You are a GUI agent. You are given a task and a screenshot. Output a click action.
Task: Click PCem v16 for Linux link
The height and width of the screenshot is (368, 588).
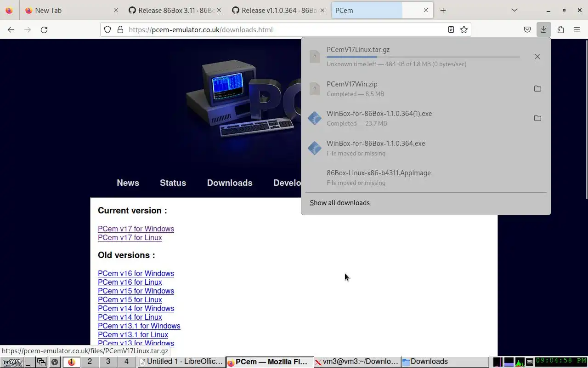tap(130, 282)
